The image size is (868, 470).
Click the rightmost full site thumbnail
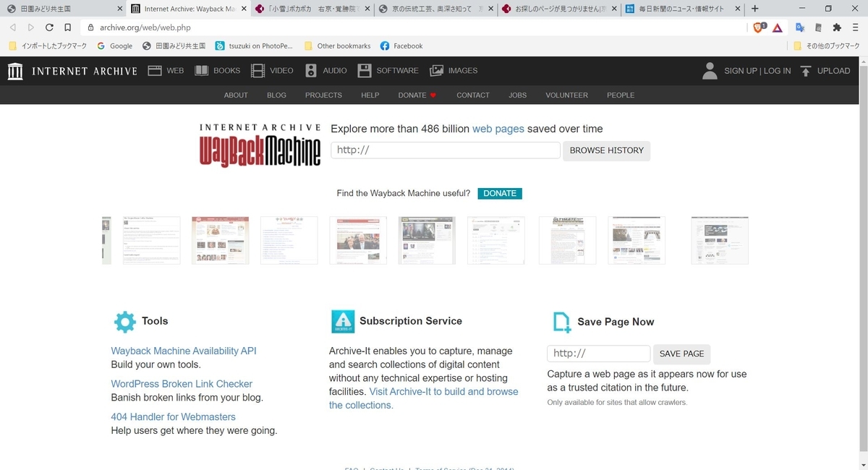[720, 240]
